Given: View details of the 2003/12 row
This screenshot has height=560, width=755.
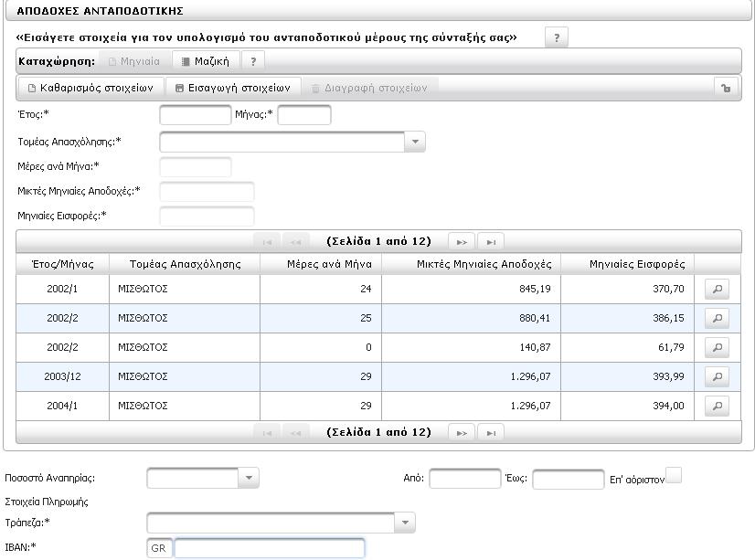Looking at the screenshot, I should [717, 376].
